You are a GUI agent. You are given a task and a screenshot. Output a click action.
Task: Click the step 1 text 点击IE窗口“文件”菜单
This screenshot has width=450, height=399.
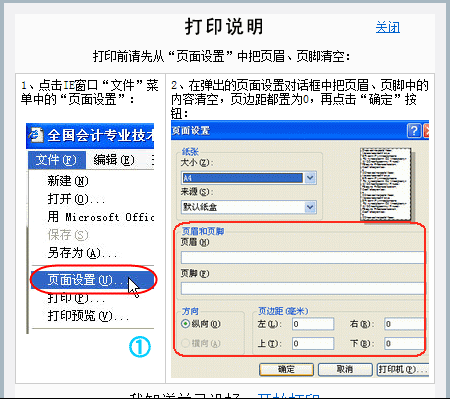coord(89,92)
